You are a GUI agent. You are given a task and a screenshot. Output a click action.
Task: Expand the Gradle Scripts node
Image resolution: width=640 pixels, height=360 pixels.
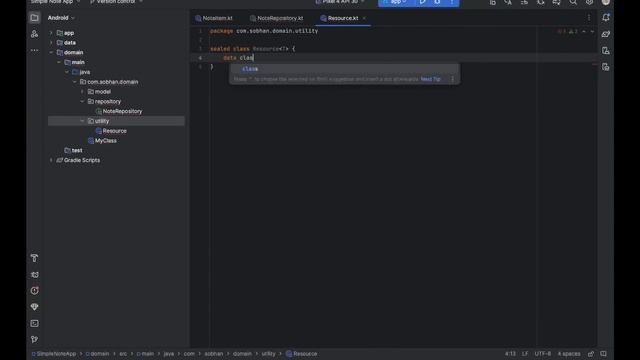tap(51, 160)
